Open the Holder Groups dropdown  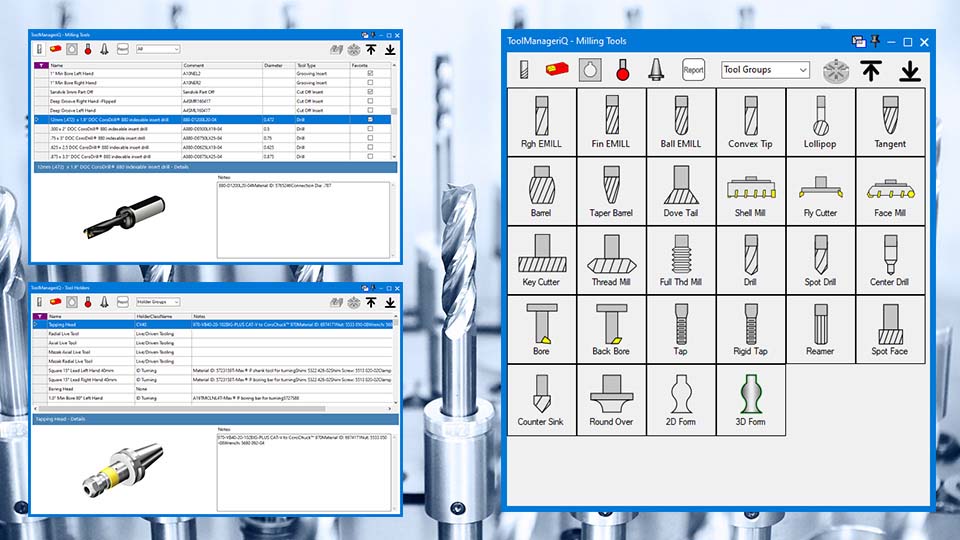tap(158, 302)
